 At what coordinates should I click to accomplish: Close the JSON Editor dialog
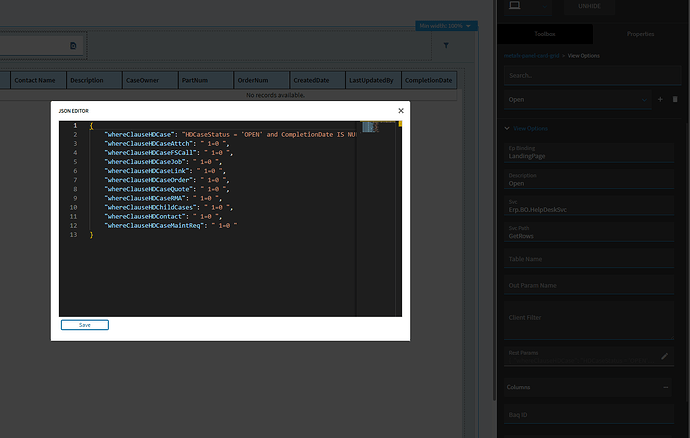click(400, 111)
